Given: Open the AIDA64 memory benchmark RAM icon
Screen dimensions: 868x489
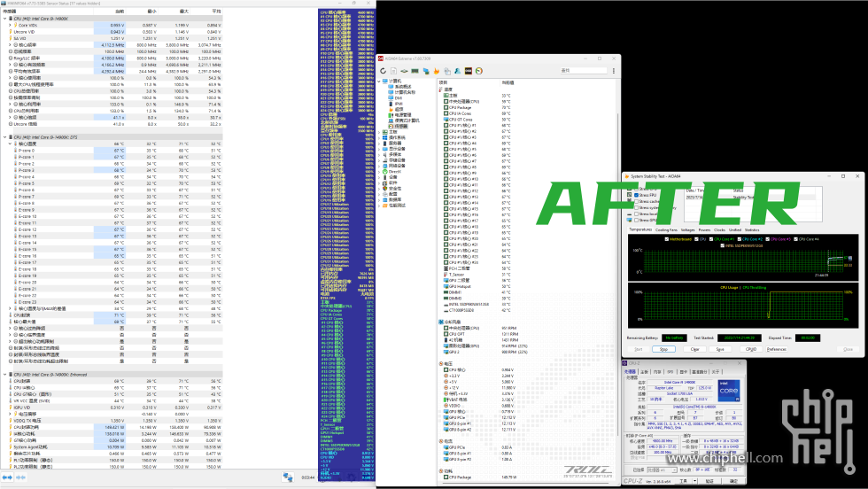Looking at the screenshot, I should (415, 71).
